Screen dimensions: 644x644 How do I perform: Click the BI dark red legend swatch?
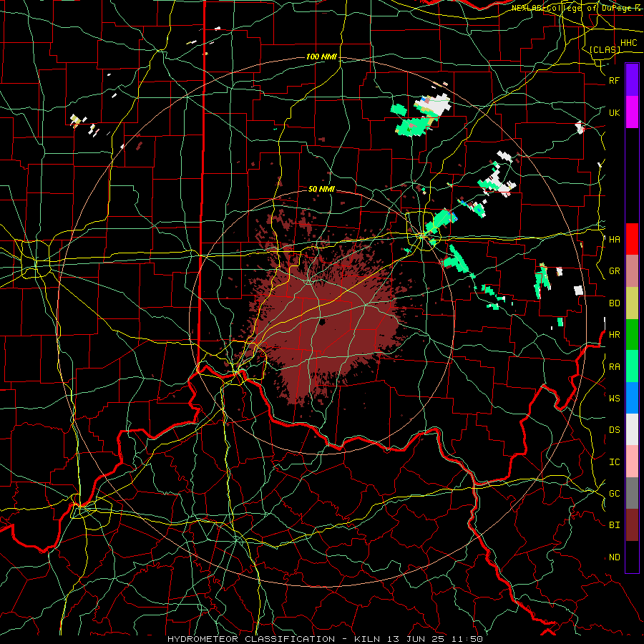(x=632, y=525)
